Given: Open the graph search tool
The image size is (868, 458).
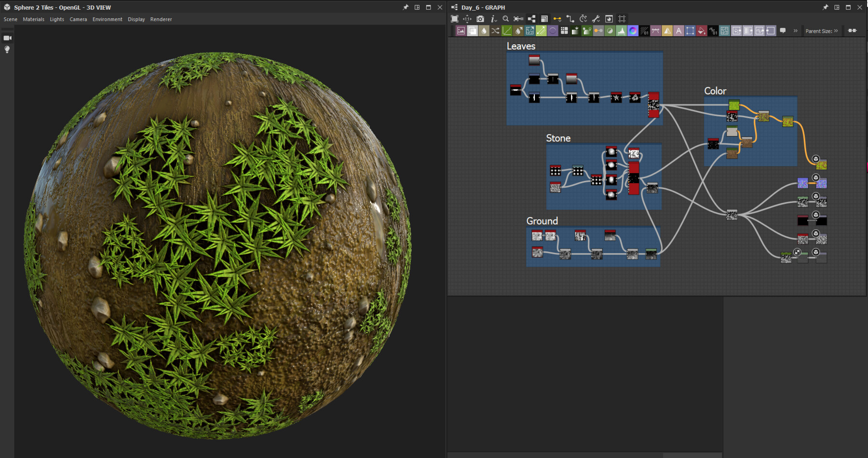Looking at the screenshot, I should pos(505,19).
